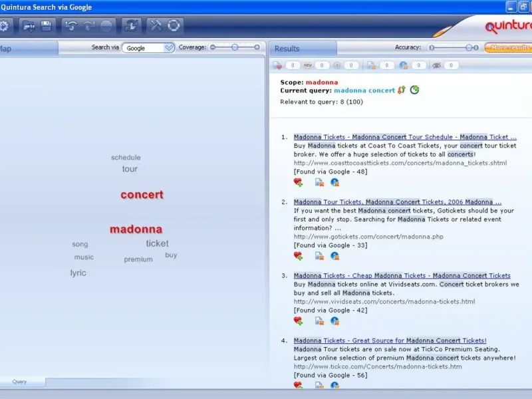Open the Search via Google dropdown
Screen dimensions: 532x399
(x=148, y=48)
